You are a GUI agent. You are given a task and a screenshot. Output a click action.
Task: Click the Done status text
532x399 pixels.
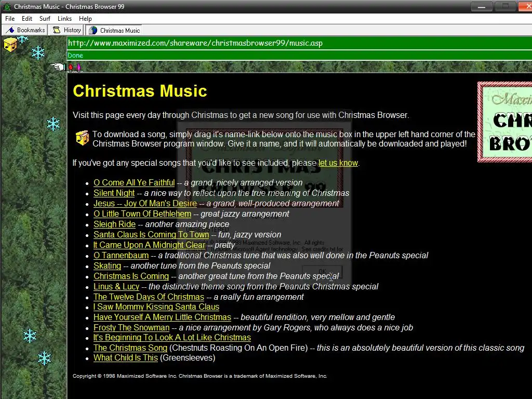click(75, 55)
